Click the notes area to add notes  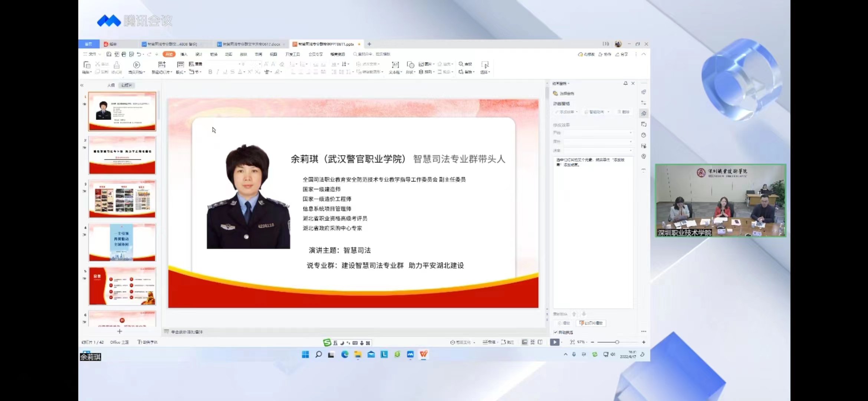pos(187,332)
